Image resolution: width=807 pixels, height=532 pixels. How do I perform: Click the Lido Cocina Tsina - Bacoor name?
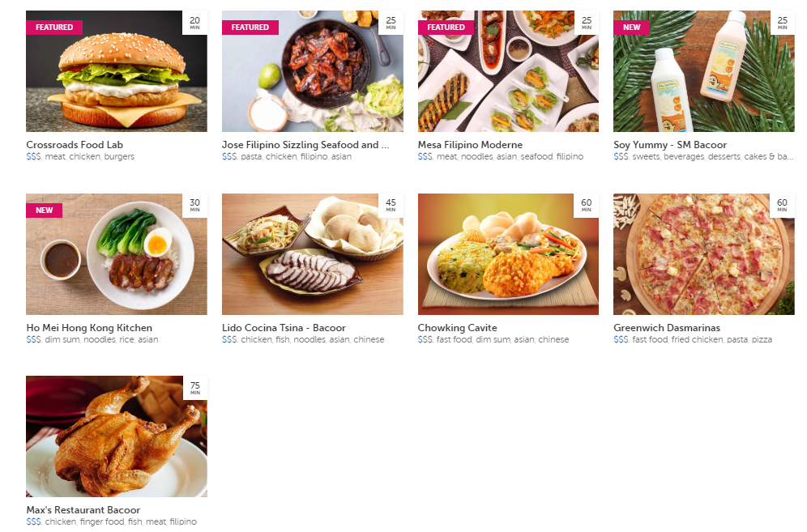click(284, 328)
